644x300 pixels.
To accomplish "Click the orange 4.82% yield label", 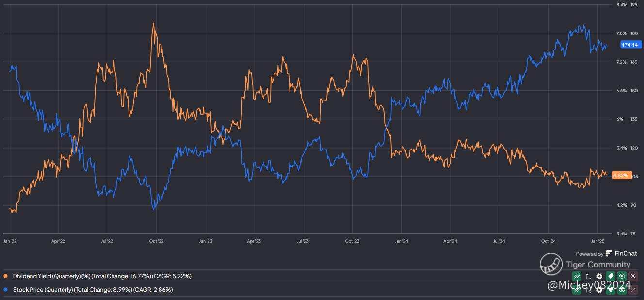I will [x=621, y=175].
